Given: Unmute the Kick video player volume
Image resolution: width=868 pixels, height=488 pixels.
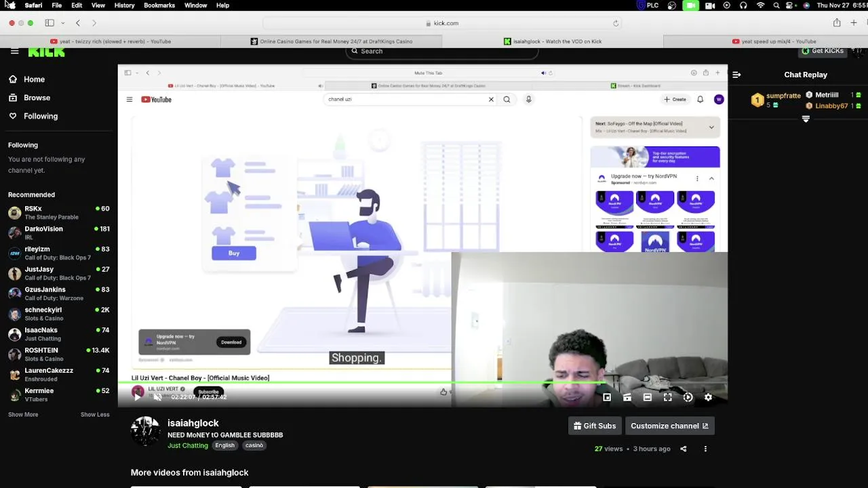Looking at the screenshot, I should [157, 397].
